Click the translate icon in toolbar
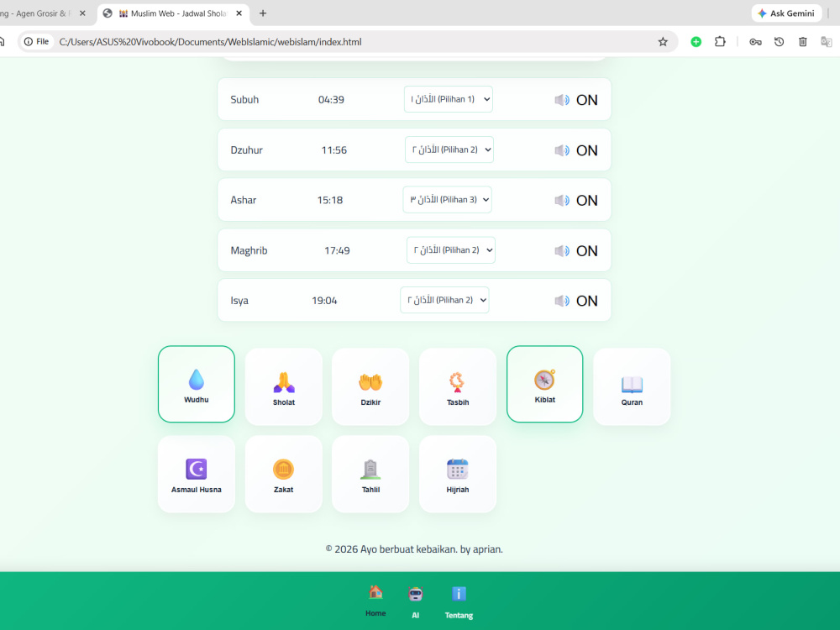The width and height of the screenshot is (840, 630). [826, 42]
